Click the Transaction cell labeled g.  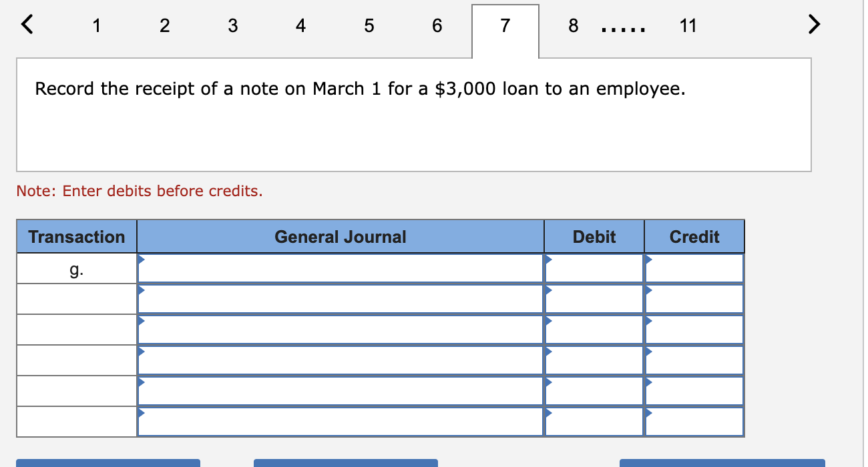tap(75, 268)
